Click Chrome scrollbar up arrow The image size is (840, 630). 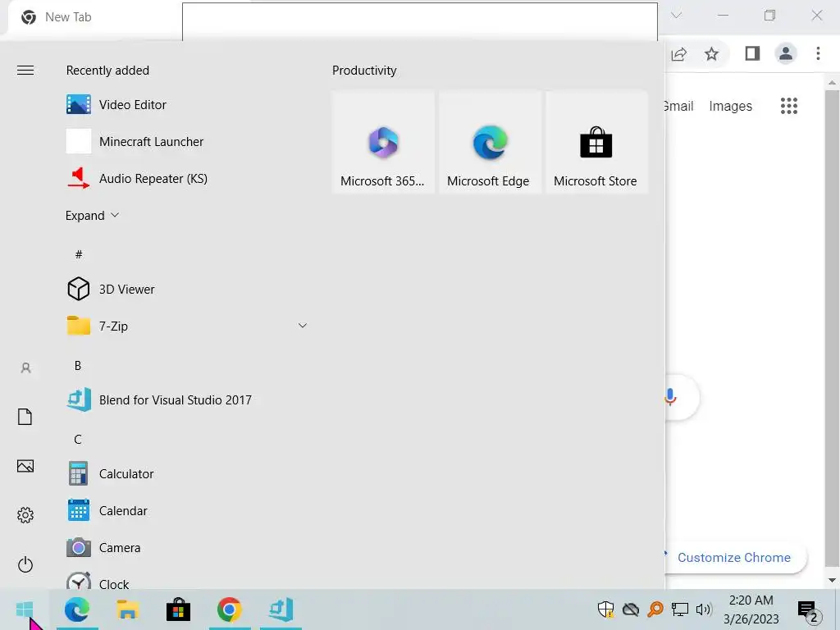(832, 83)
